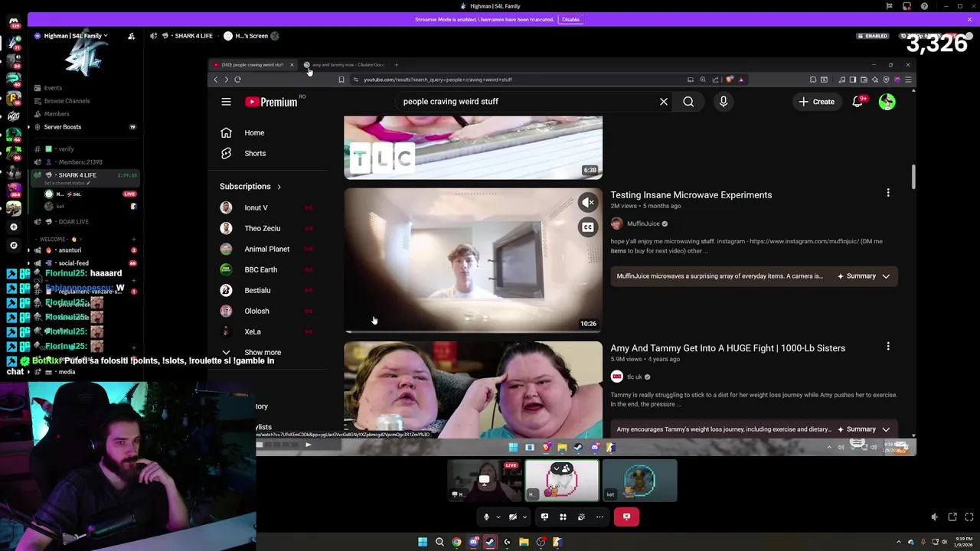Image resolution: width=980 pixels, height=551 pixels.
Task: Go back in streamed browser
Action: 216,80
